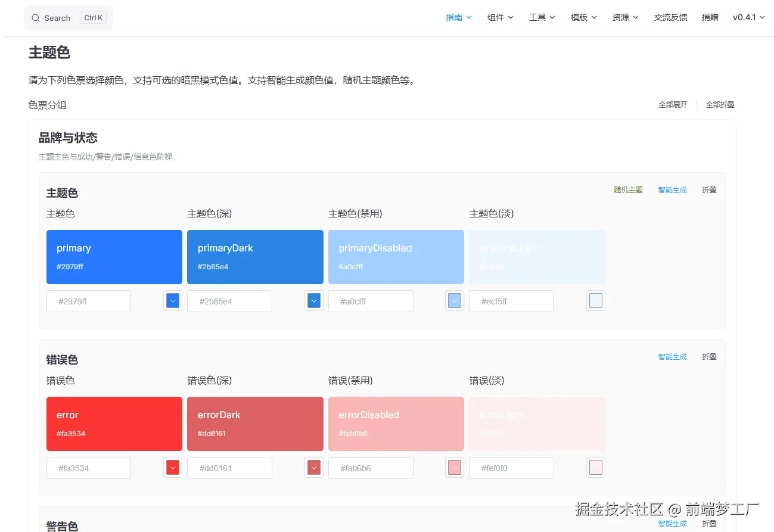Image resolution: width=774 pixels, height=532 pixels.
Task: Collapse the 错误色 section with 折叠
Action: click(x=709, y=357)
